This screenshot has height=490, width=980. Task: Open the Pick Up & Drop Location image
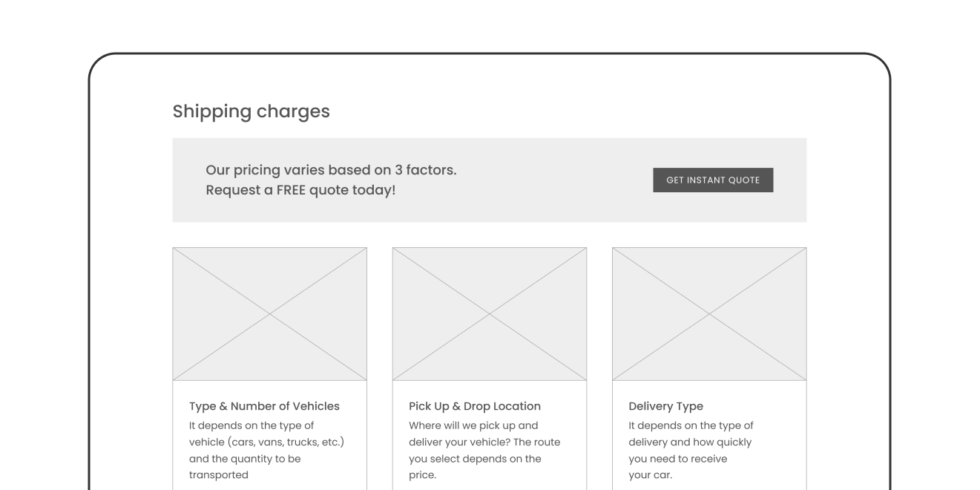(x=489, y=314)
